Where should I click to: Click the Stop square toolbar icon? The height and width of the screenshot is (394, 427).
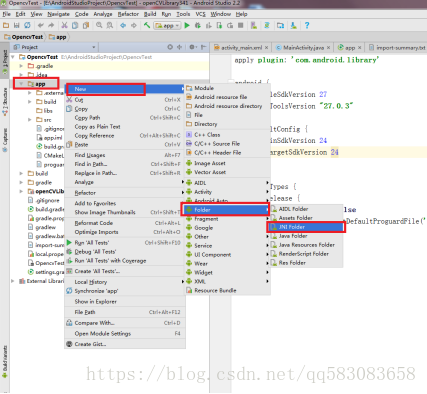[240, 25]
